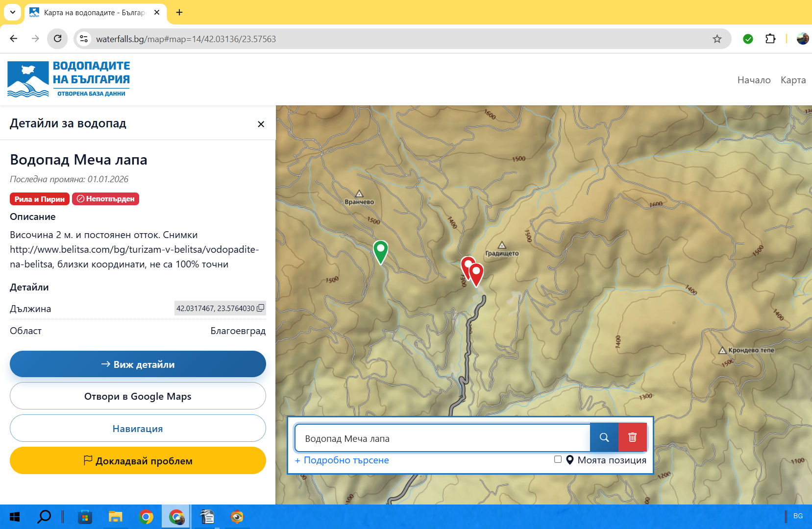Enable the "Моята позиция" checkbox
This screenshot has height=529, width=812.
(558, 459)
